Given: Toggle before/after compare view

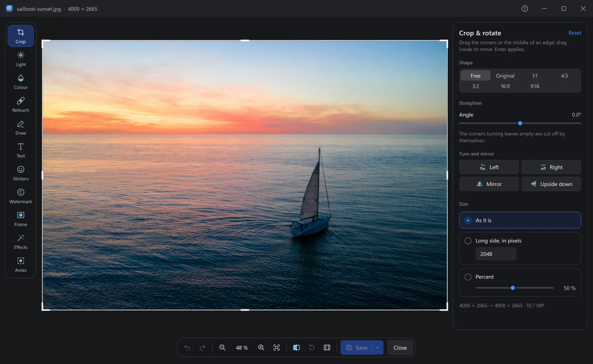Looking at the screenshot, I should (x=296, y=347).
